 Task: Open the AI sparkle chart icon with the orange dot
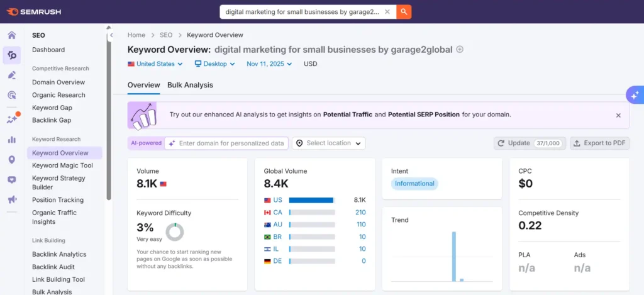(x=12, y=119)
